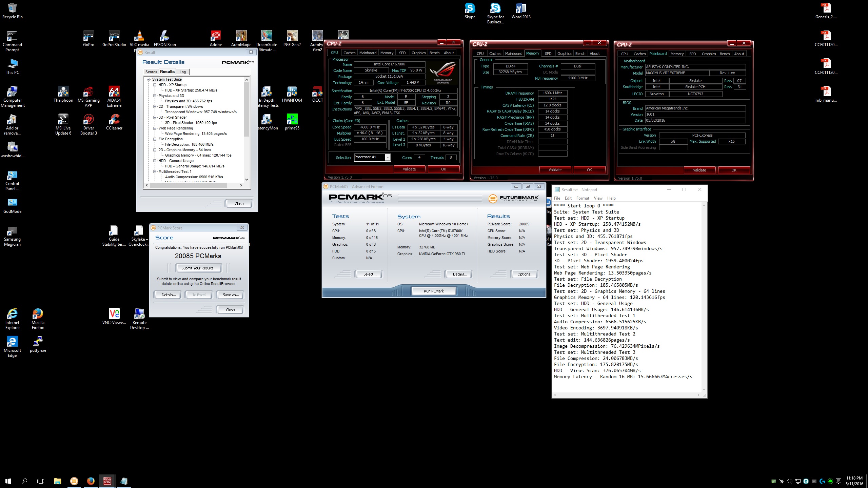Viewport: 868px width, 488px height.
Task: Collapse Web Page Rendering node
Action: click(x=155, y=128)
